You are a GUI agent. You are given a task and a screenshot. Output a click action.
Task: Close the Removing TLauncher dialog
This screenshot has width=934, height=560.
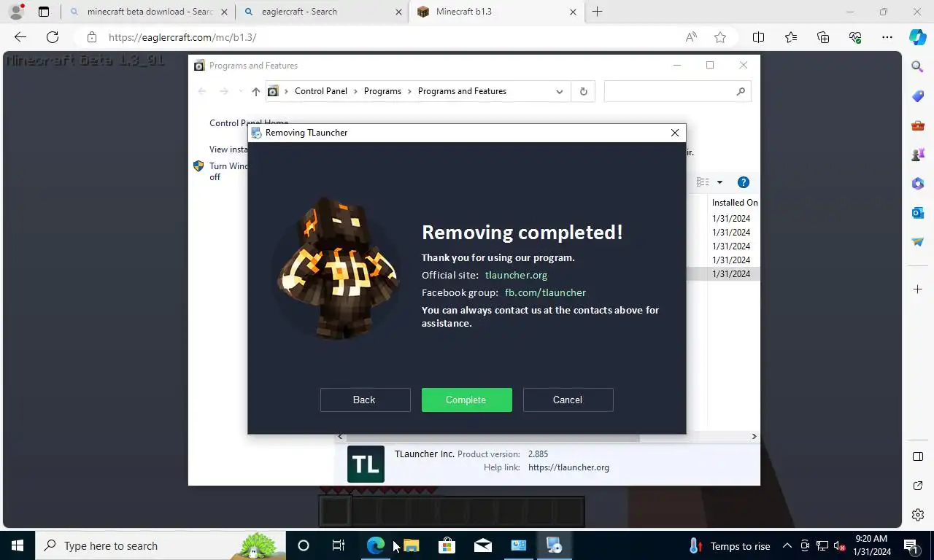[x=675, y=133]
